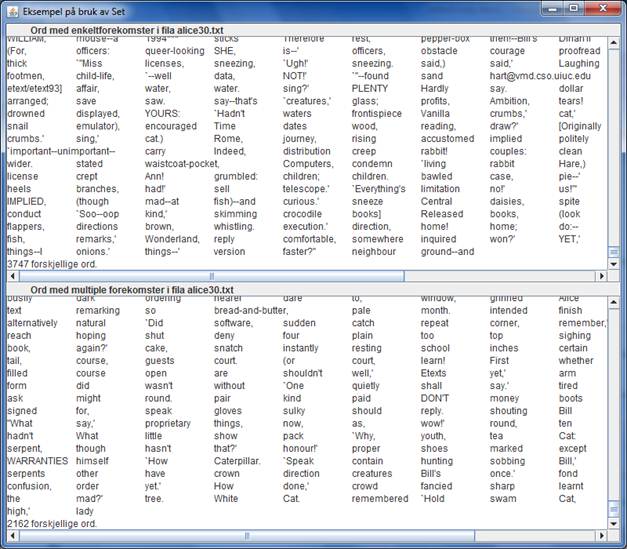Click the word 'Etexts'
The image size is (627, 549).
[x=433, y=373]
